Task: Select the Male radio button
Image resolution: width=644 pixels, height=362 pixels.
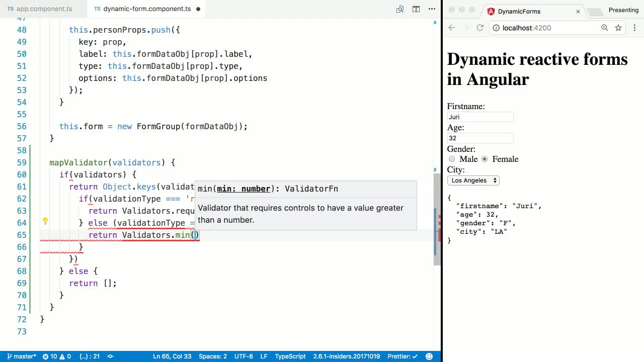Action: click(x=452, y=159)
